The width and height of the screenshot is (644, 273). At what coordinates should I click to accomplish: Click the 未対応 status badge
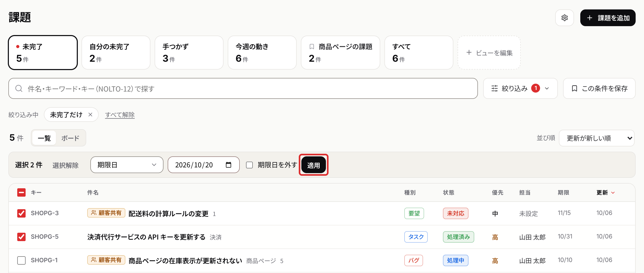pos(456,213)
